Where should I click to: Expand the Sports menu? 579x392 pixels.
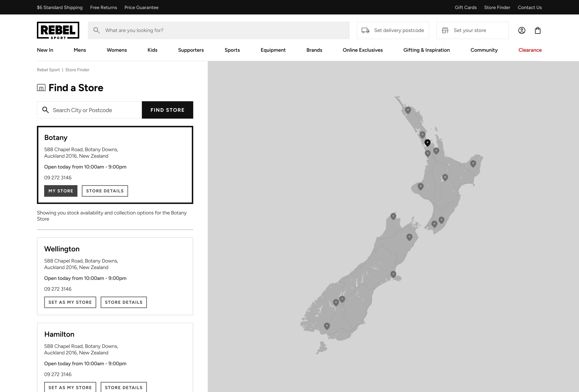pos(232,50)
